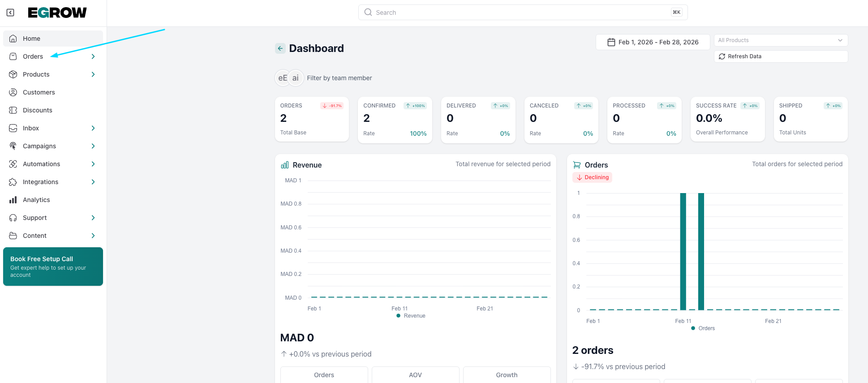Click the EGROW logo
Screen dimensions: 868x383
tap(57, 13)
